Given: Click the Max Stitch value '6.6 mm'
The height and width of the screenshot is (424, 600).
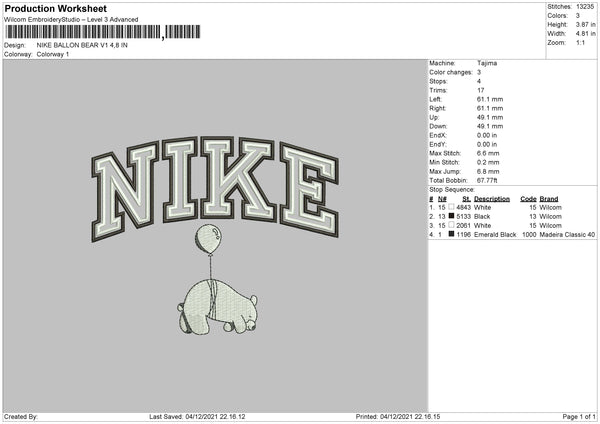Looking at the screenshot, I should click(x=488, y=153).
